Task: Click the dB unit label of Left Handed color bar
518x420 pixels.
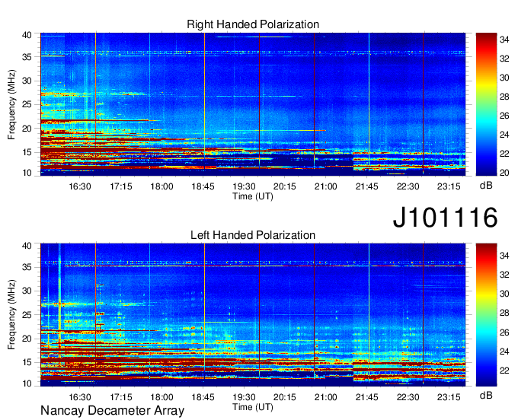Action: 486,395
